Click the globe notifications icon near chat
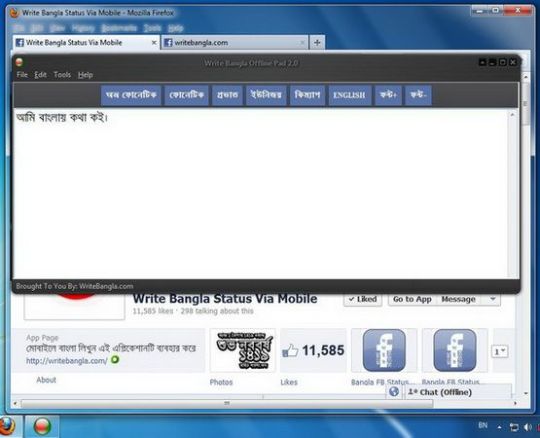 394,392
